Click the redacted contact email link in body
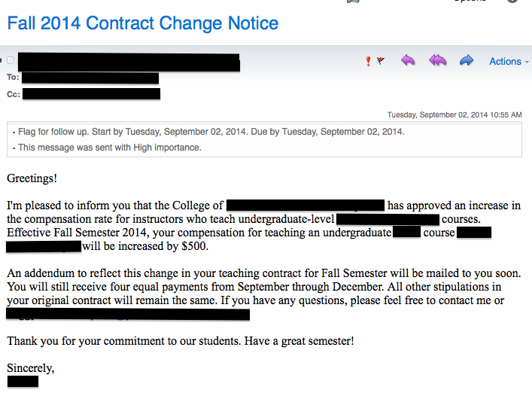 tap(128, 314)
